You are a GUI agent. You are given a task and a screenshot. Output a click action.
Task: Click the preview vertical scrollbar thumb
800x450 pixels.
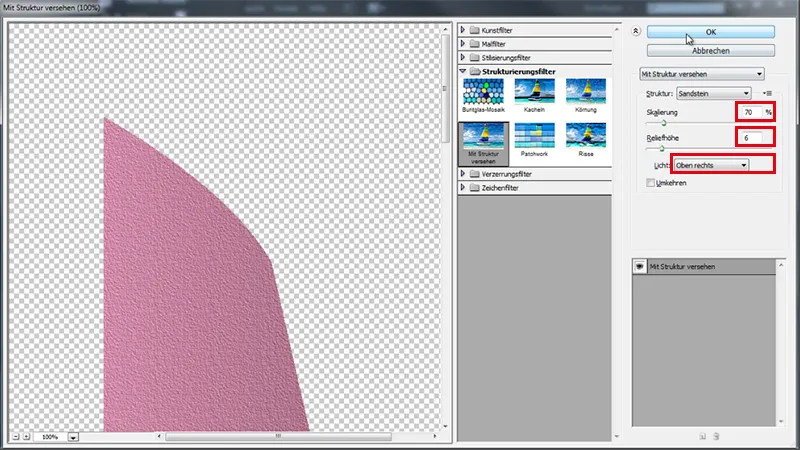point(445,89)
